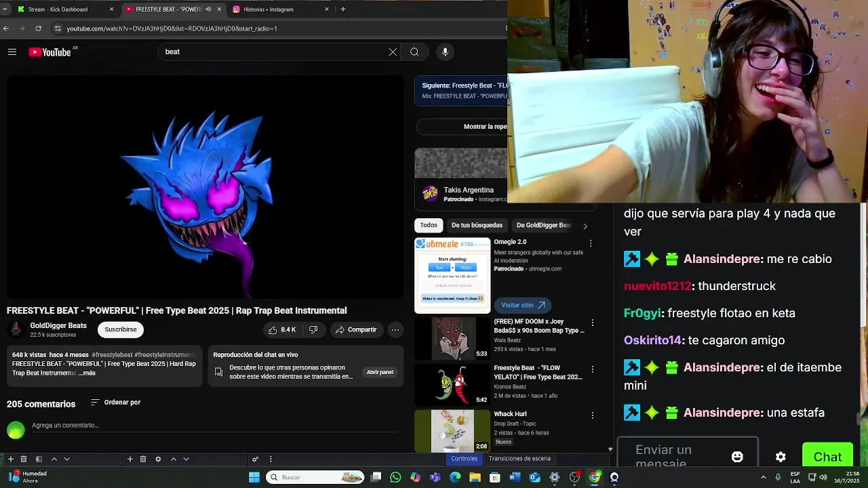
Task: Open WhatsApp from the taskbar
Action: 396,477
